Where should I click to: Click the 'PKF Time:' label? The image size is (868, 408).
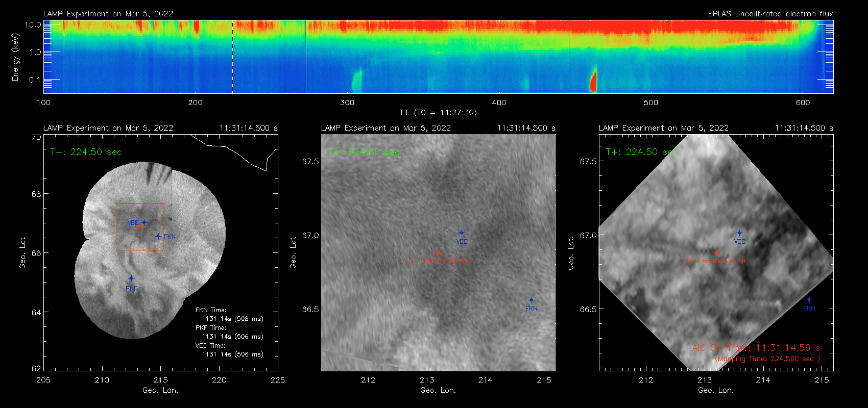click(x=211, y=328)
